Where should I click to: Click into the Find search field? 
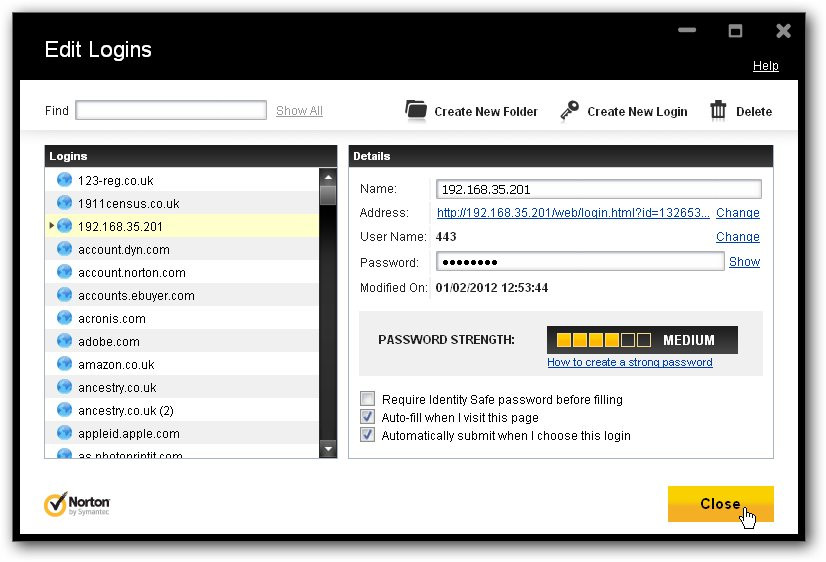(171, 110)
